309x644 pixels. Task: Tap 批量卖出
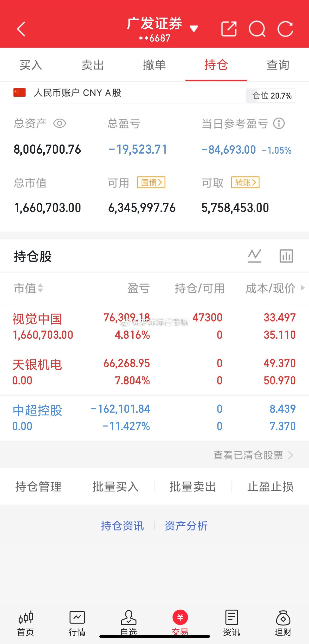tap(193, 487)
